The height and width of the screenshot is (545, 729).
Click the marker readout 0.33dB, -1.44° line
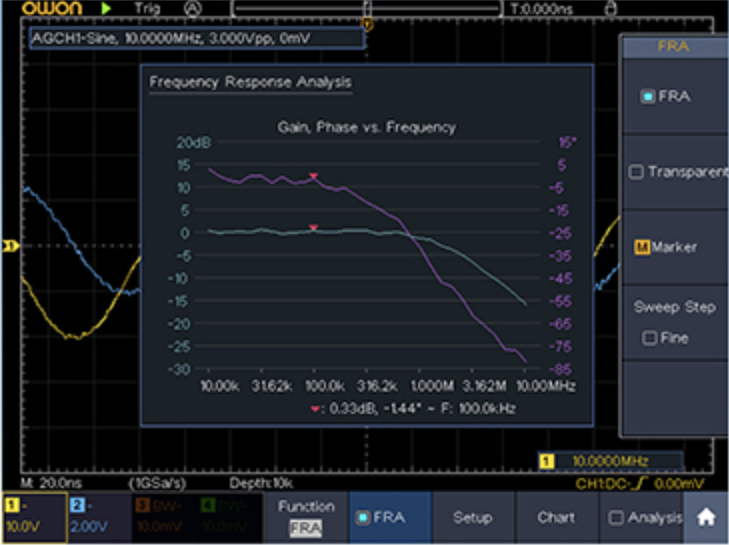coord(413,408)
